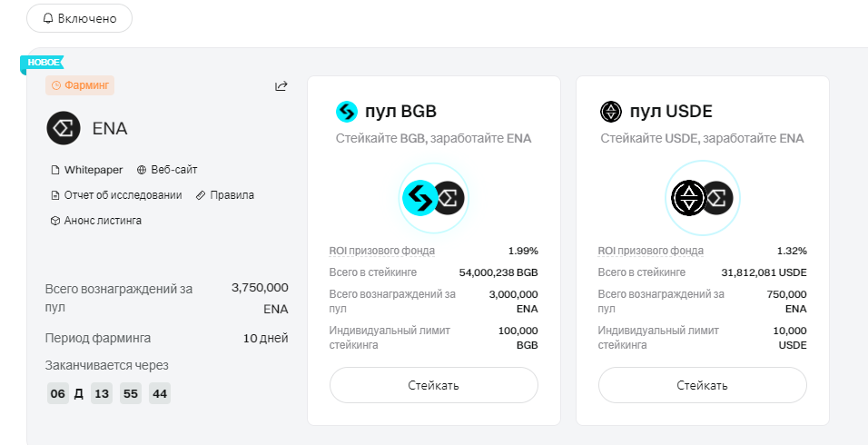This screenshot has width=868, height=445.
Task: Click the 3,750,000 ENA total rewards value
Action: [x=261, y=298]
